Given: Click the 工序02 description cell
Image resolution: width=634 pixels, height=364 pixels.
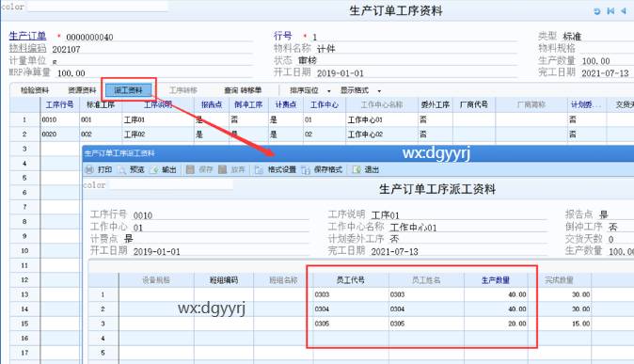Looking at the screenshot, I should (158, 134).
